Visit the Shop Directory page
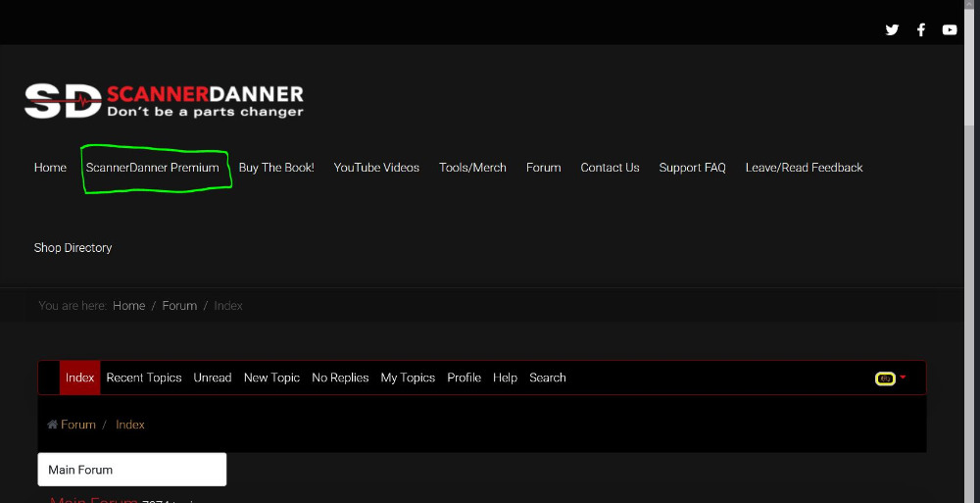The width and height of the screenshot is (980, 503). (73, 248)
